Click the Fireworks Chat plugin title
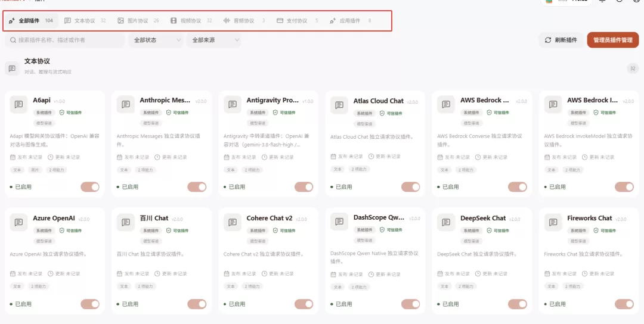Viewport: 644px width, 324px height. tap(589, 218)
